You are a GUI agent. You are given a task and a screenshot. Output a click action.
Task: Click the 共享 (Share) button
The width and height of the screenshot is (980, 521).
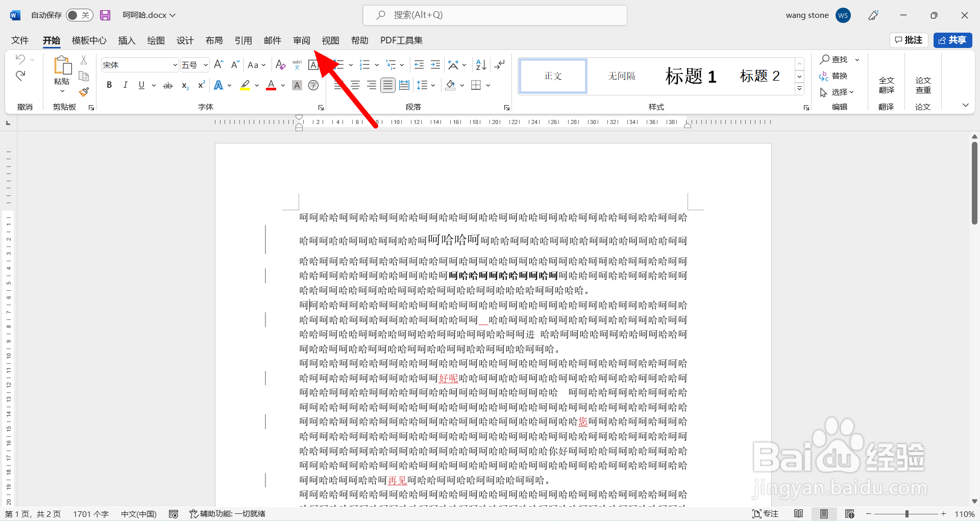(x=952, y=40)
